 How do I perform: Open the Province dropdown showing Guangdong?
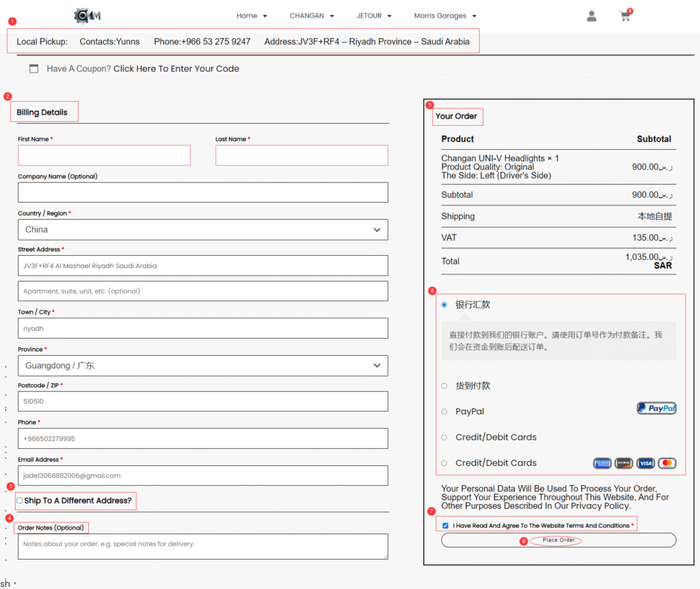(x=202, y=365)
